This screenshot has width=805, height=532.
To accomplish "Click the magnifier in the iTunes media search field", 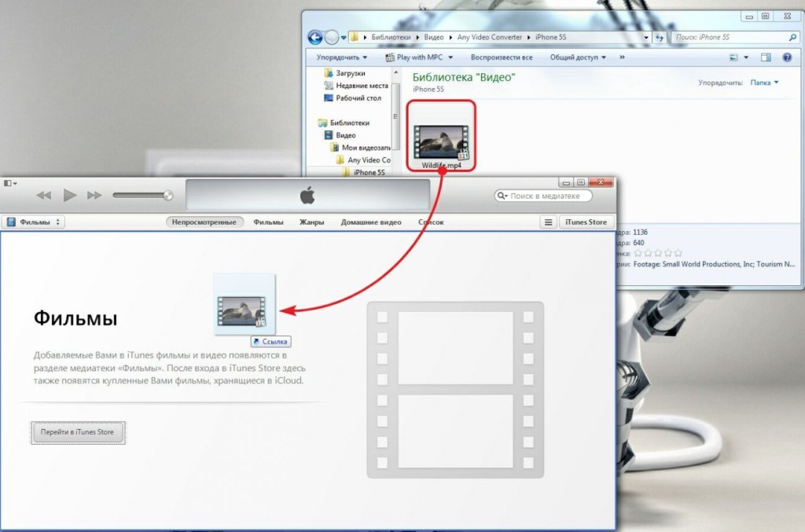I will coord(503,195).
